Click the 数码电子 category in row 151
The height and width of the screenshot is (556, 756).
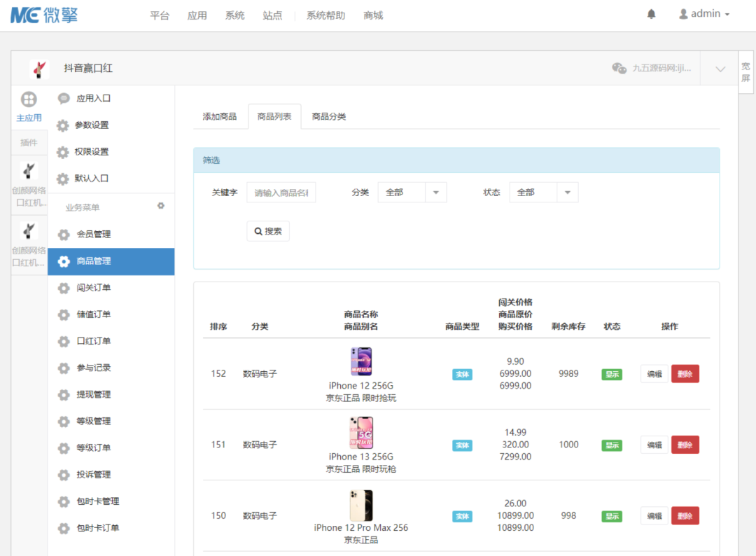(x=260, y=445)
